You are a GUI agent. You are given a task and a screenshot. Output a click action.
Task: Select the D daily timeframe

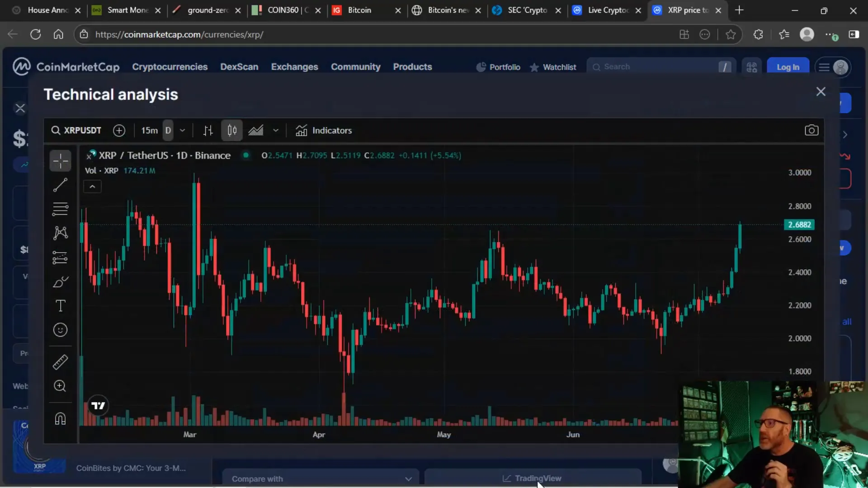pyautogui.click(x=168, y=131)
